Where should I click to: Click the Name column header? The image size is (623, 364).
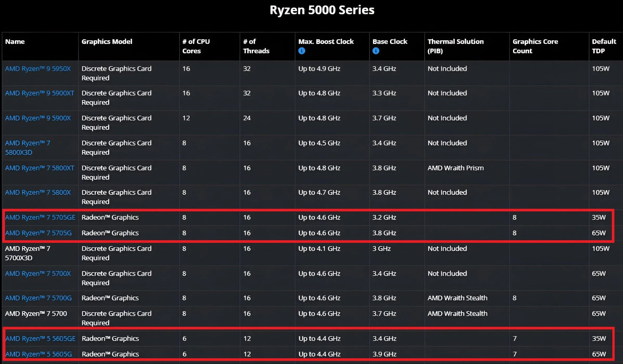pyautogui.click(x=15, y=42)
